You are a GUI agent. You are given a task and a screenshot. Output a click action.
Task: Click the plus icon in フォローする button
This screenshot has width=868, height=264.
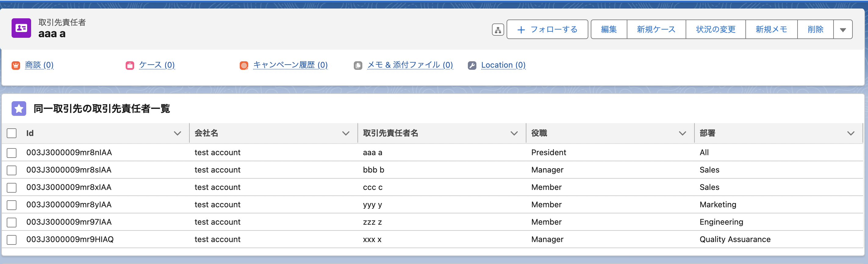click(x=521, y=30)
